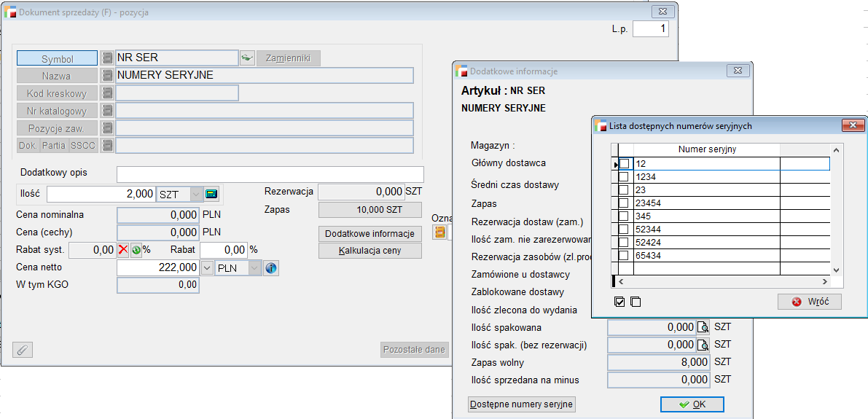Image resolution: width=868 pixels, height=419 pixels.
Task: Click the calculator icon beside the SZT unit
Action: pos(211,194)
